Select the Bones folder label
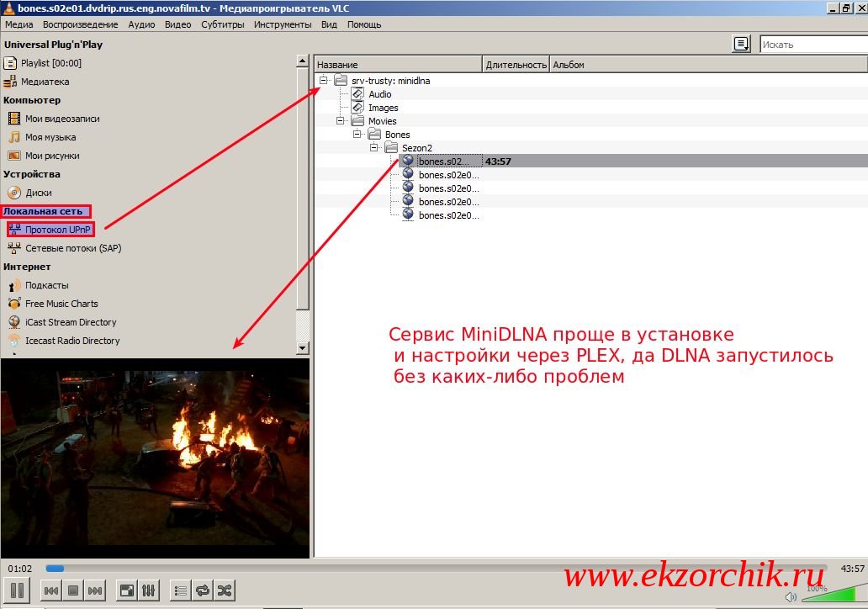This screenshot has width=868, height=609. [x=398, y=135]
